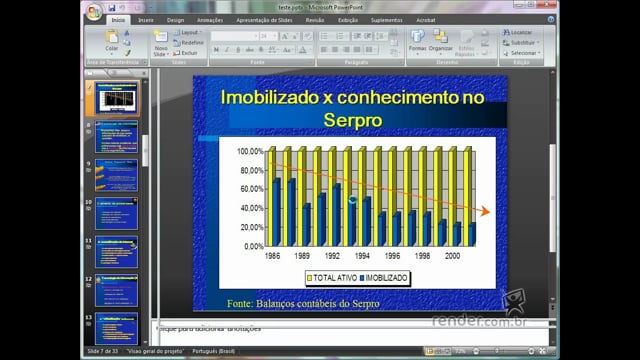Click the Format Painter brush icon
The height and width of the screenshot is (360, 640).
[127, 53]
